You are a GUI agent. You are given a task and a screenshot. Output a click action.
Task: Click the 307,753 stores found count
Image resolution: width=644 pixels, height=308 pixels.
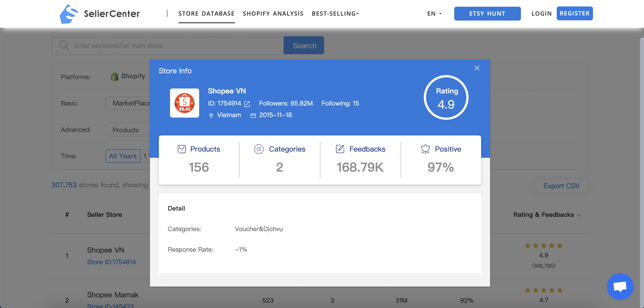click(x=64, y=185)
